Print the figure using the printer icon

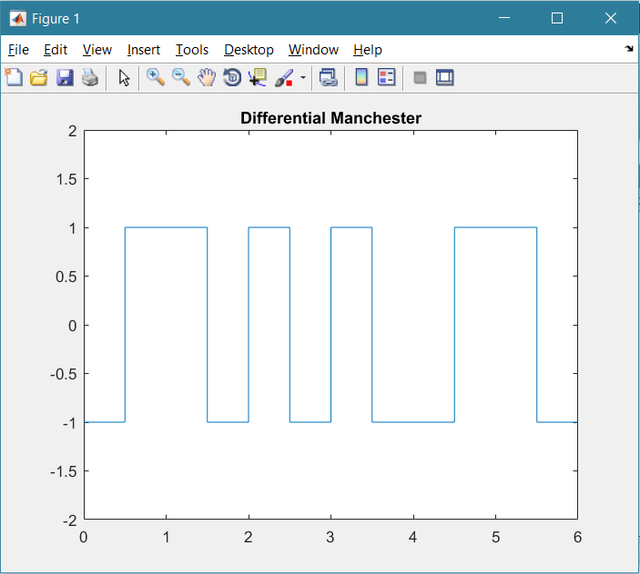89,77
